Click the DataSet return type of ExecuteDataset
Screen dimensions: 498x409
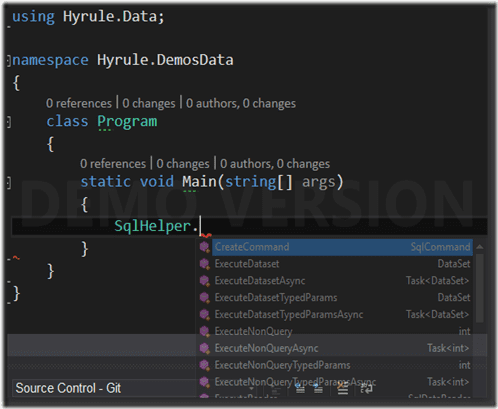coord(454,264)
